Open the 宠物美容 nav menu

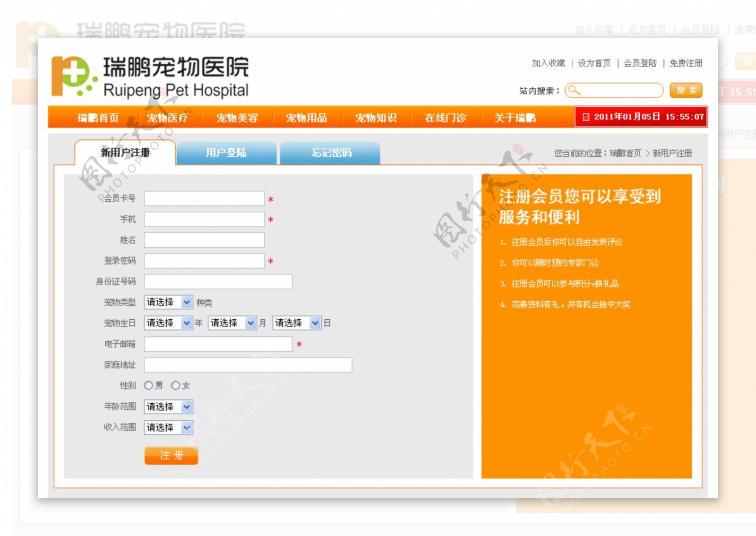(x=237, y=118)
